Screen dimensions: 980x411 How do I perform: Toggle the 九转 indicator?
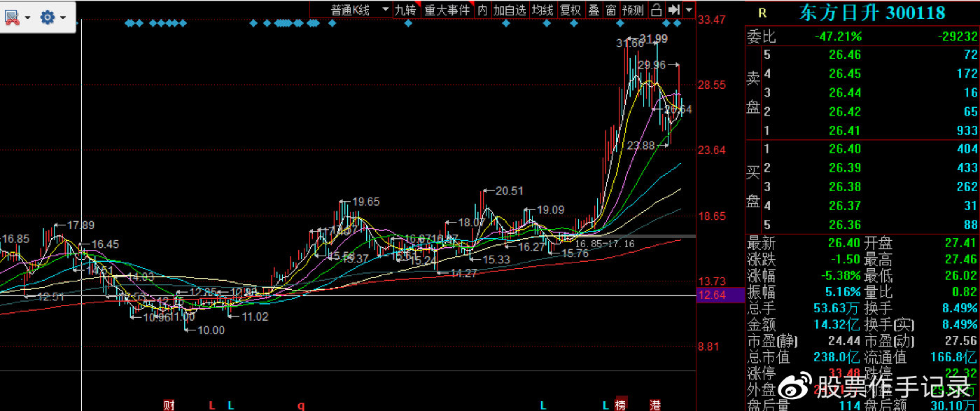coord(405,10)
